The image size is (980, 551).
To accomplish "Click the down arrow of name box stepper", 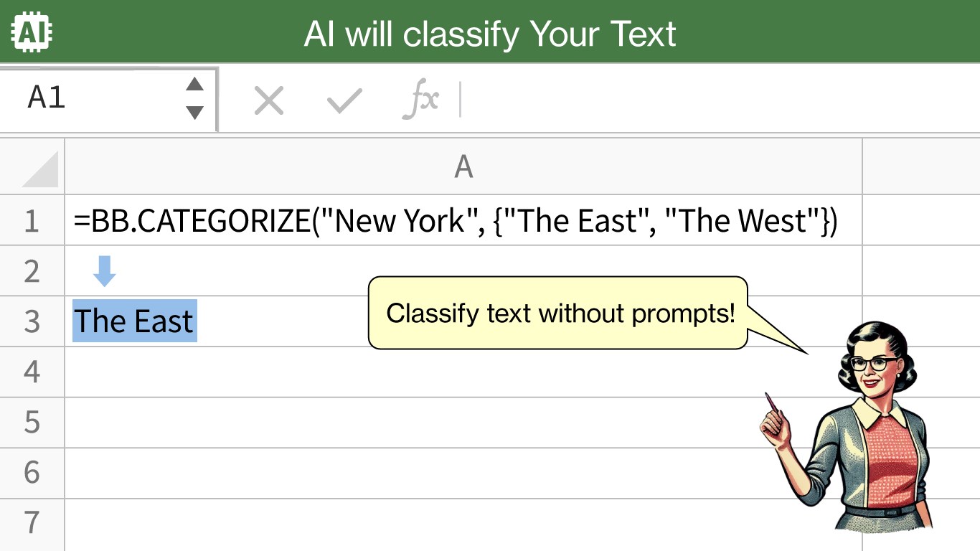I will 194,113.
